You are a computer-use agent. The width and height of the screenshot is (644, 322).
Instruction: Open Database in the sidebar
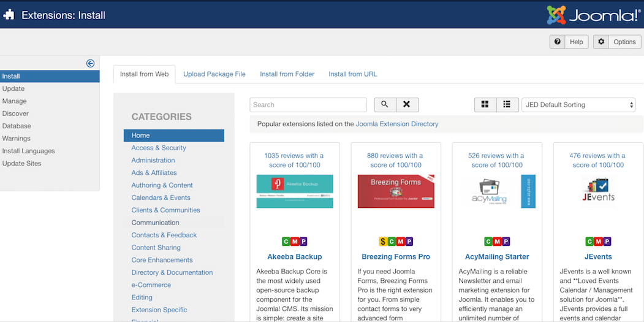click(17, 126)
